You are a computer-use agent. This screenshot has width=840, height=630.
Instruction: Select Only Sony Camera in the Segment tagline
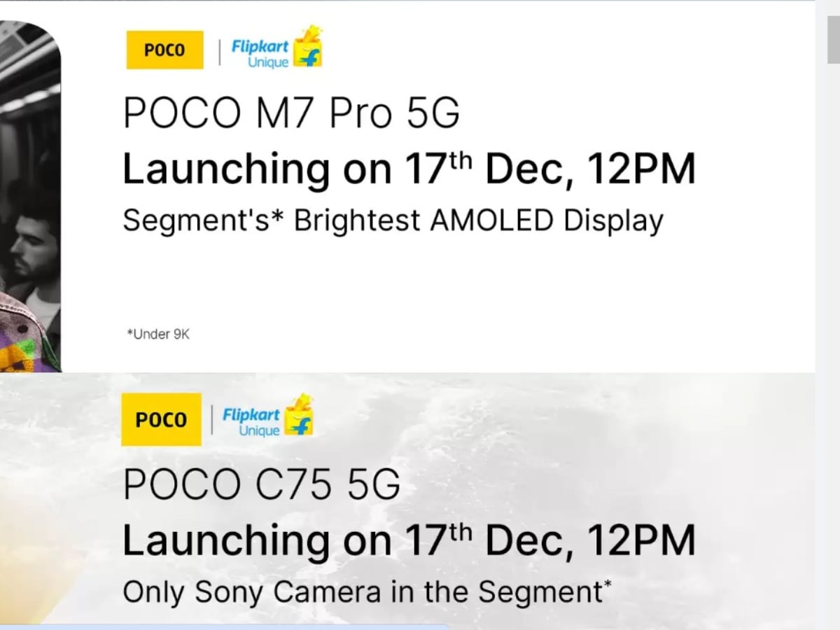pyautogui.click(x=367, y=592)
